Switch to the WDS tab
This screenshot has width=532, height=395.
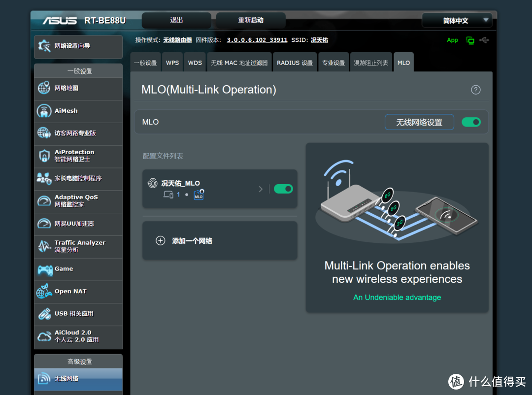pyautogui.click(x=195, y=63)
